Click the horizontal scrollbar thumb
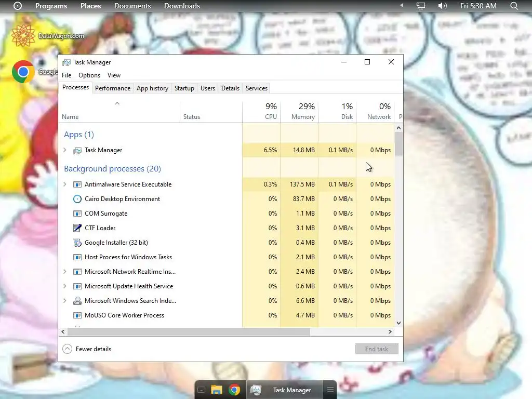This screenshot has height=399, width=532. click(188, 331)
